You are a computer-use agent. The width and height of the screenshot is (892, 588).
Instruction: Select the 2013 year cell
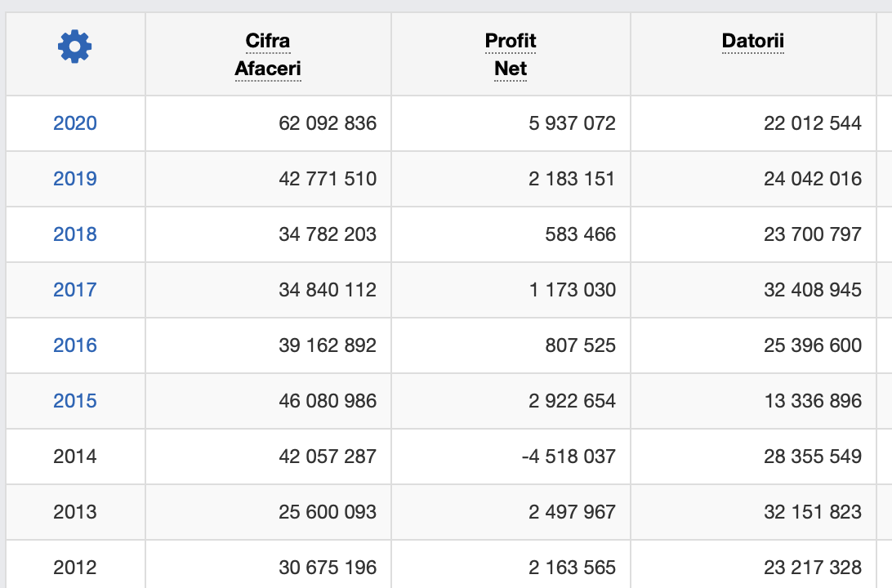(x=75, y=512)
